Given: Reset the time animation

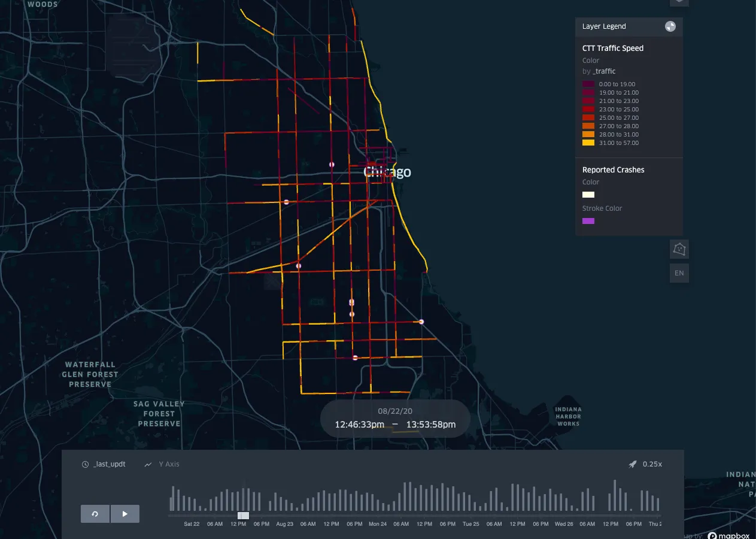Looking at the screenshot, I should [95, 514].
